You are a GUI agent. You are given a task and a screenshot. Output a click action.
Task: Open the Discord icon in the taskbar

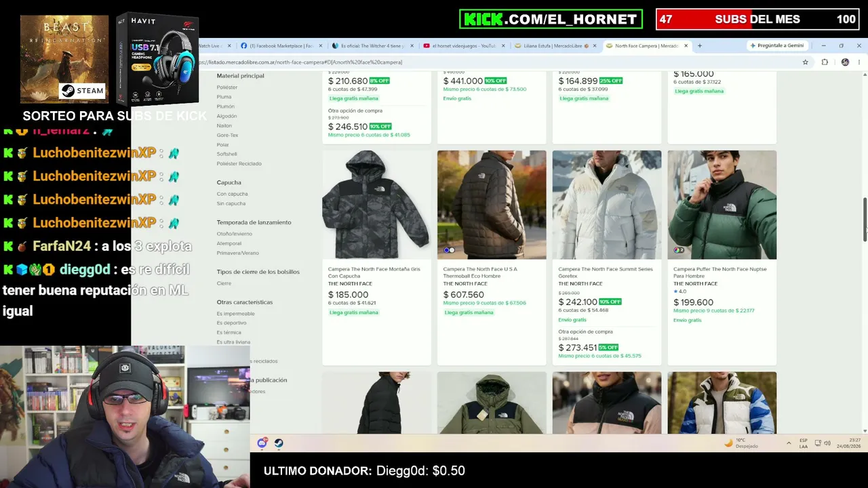(262, 443)
